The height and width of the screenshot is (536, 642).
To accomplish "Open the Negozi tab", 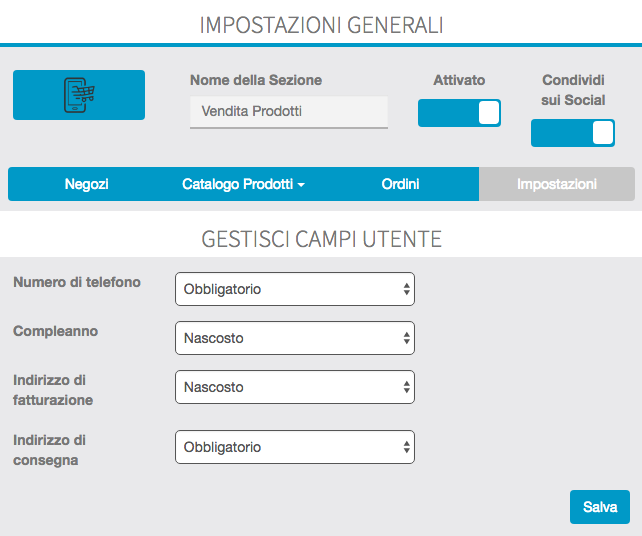I will coord(86,184).
